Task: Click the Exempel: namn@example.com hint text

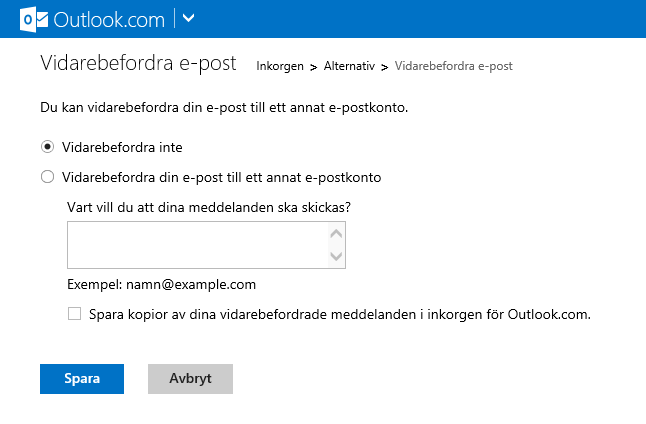Action: [x=162, y=284]
